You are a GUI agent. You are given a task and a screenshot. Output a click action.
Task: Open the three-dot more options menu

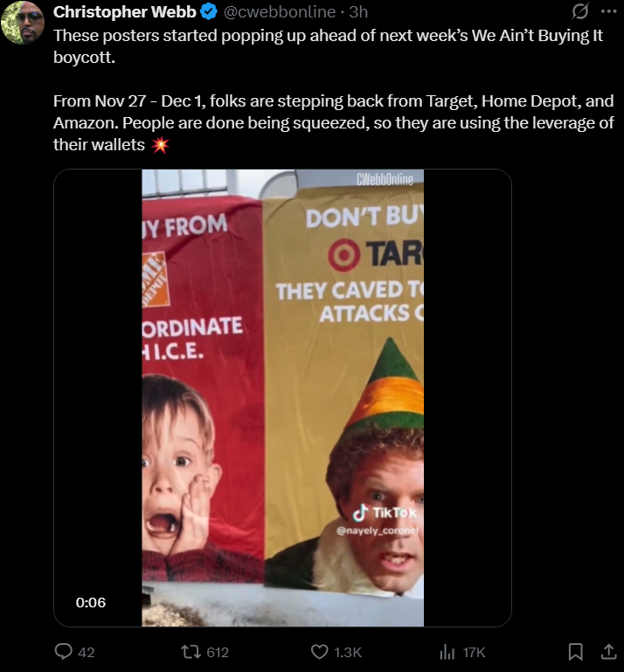[609, 11]
